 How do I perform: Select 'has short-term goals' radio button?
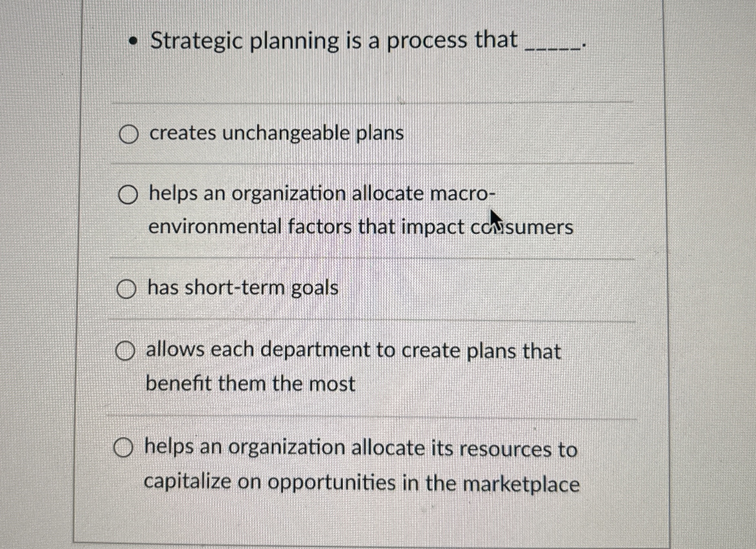pos(126,289)
